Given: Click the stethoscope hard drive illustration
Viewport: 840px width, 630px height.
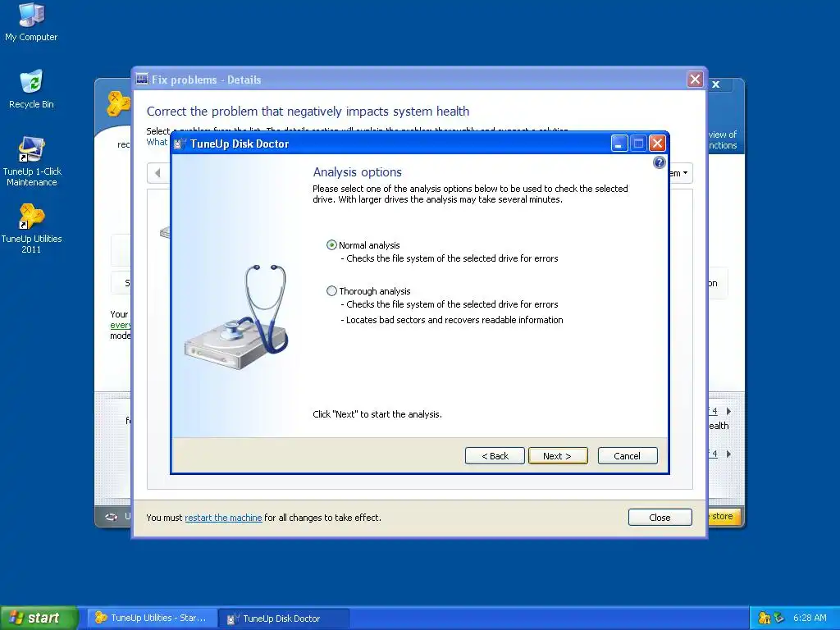Looking at the screenshot, I should [237, 316].
